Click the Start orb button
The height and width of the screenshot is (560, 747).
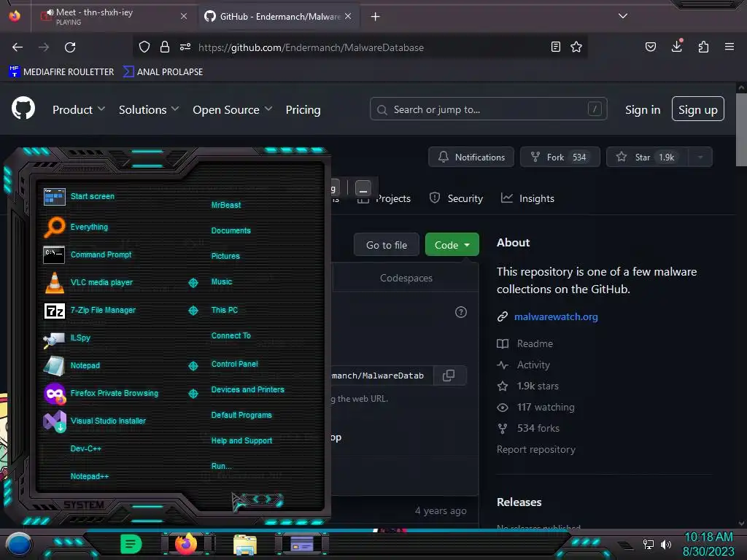coord(19,545)
